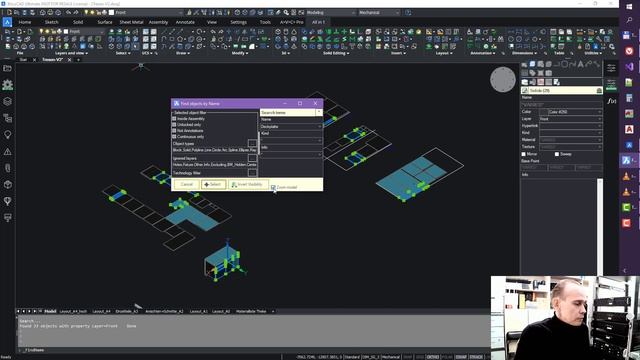The height and width of the screenshot is (360, 640).
Task: Click the Invert Visibility button
Action: 248,184
